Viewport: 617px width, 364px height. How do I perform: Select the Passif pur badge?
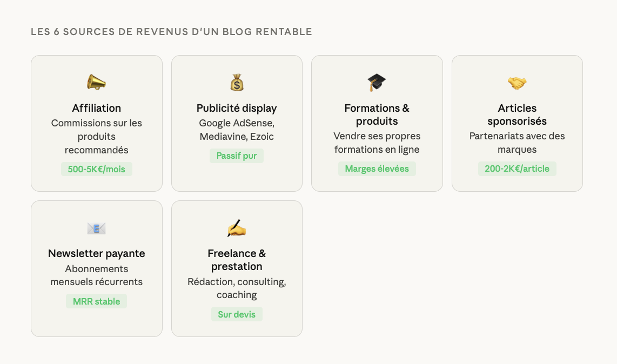(x=237, y=156)
